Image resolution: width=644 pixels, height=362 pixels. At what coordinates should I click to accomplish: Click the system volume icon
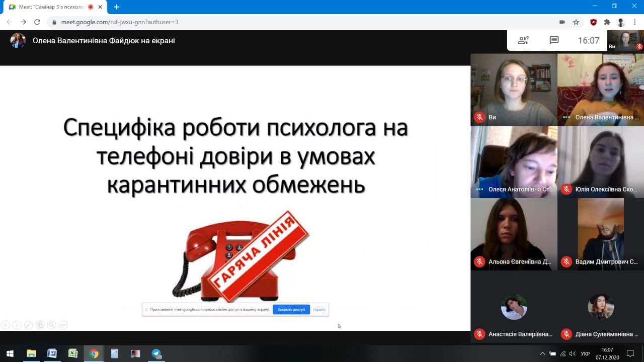coord(572,353)
